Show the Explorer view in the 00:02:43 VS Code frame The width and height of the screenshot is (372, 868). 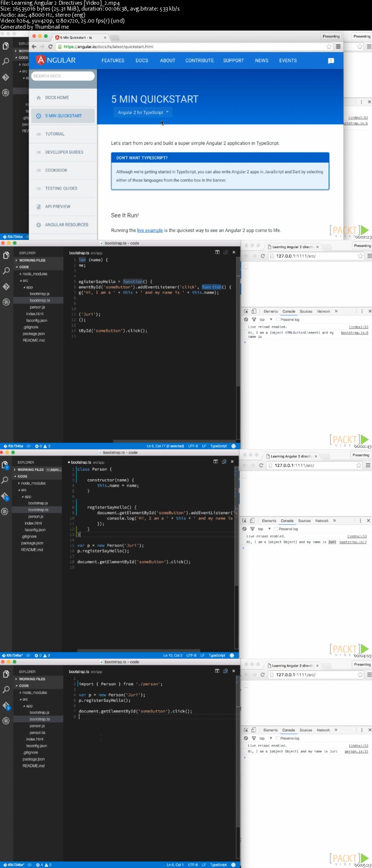6,256
